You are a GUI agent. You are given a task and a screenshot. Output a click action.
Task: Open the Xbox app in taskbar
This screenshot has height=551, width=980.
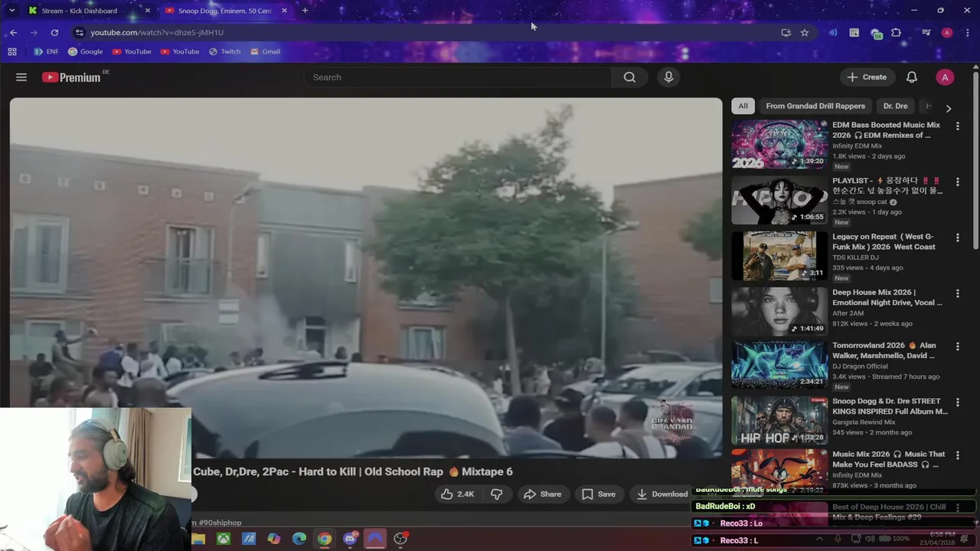(x=224, y=539)
